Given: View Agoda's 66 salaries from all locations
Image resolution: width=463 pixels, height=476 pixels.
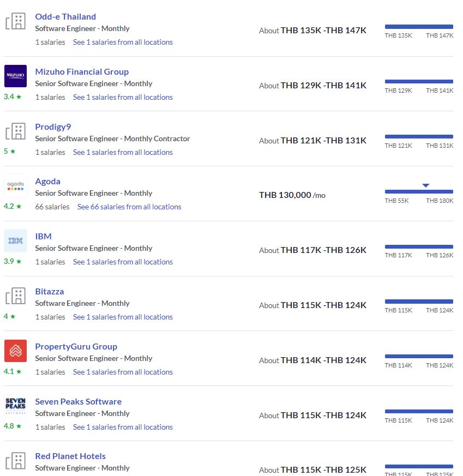Looking at the screenshot, I should pos(129,207).
